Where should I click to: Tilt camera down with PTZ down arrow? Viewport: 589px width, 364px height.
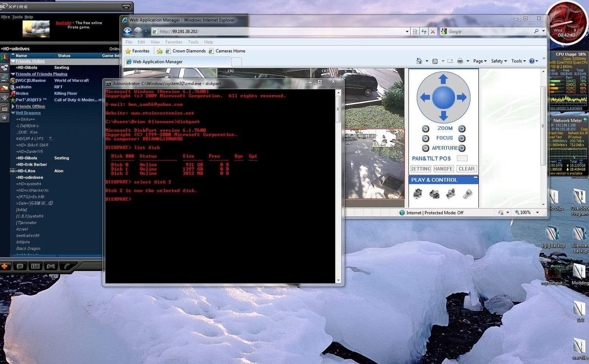443,116
